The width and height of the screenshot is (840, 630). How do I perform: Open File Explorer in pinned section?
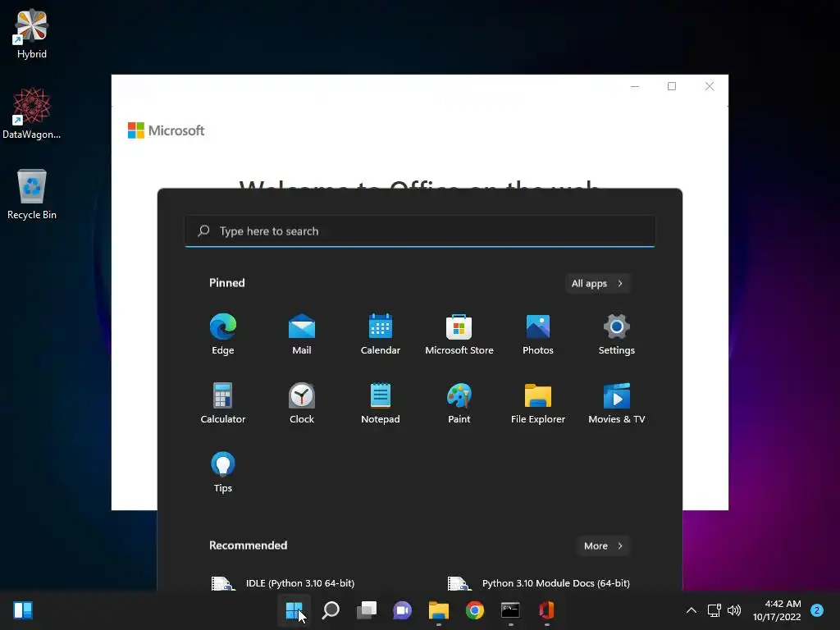point(538,404)
